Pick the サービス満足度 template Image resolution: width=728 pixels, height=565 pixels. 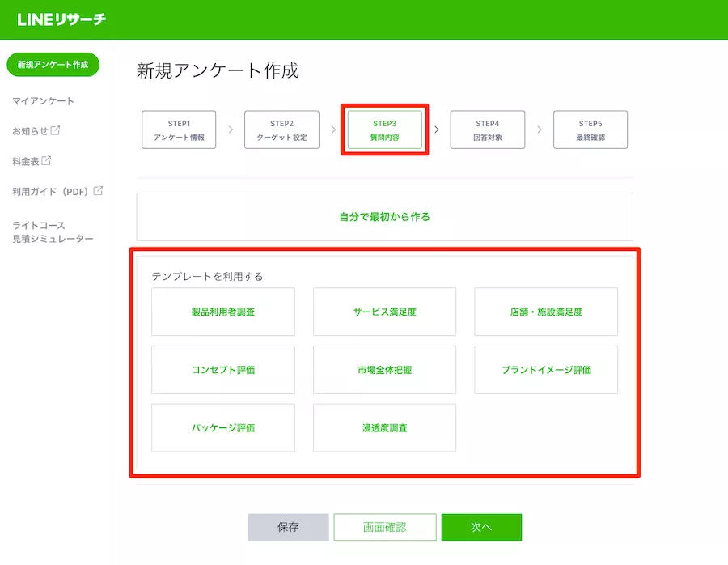(x=384, y=312)
